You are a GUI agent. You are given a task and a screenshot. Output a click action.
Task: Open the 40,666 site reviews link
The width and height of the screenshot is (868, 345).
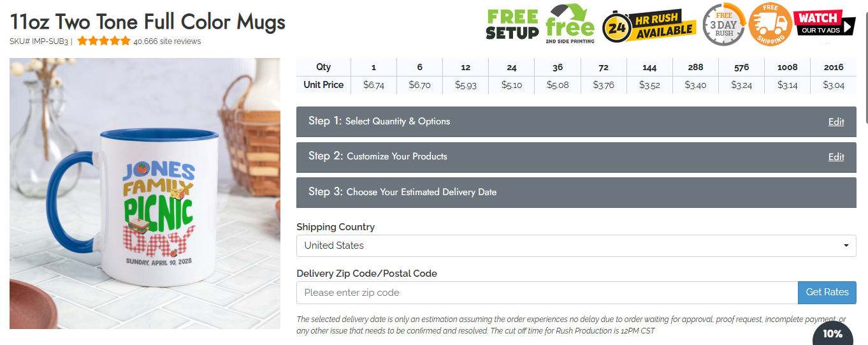click(167, 41)
